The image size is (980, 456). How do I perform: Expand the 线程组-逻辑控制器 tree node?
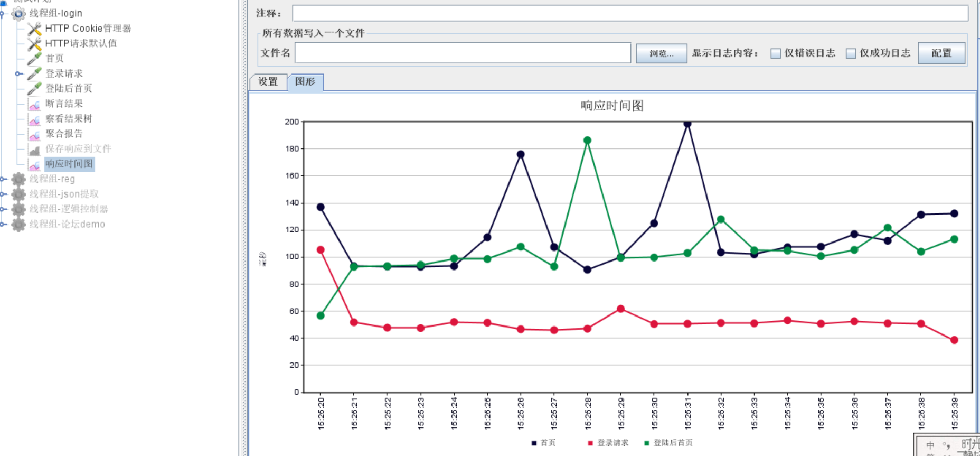pyautogui.click(x=3, y=209)
